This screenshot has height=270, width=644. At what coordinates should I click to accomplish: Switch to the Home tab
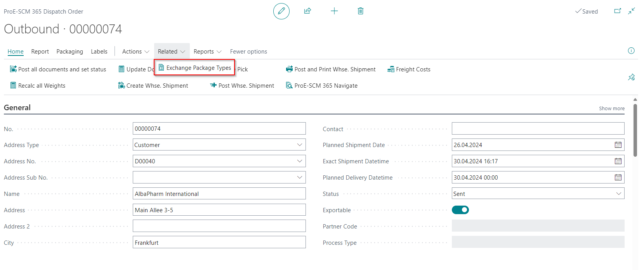point(16,52)
